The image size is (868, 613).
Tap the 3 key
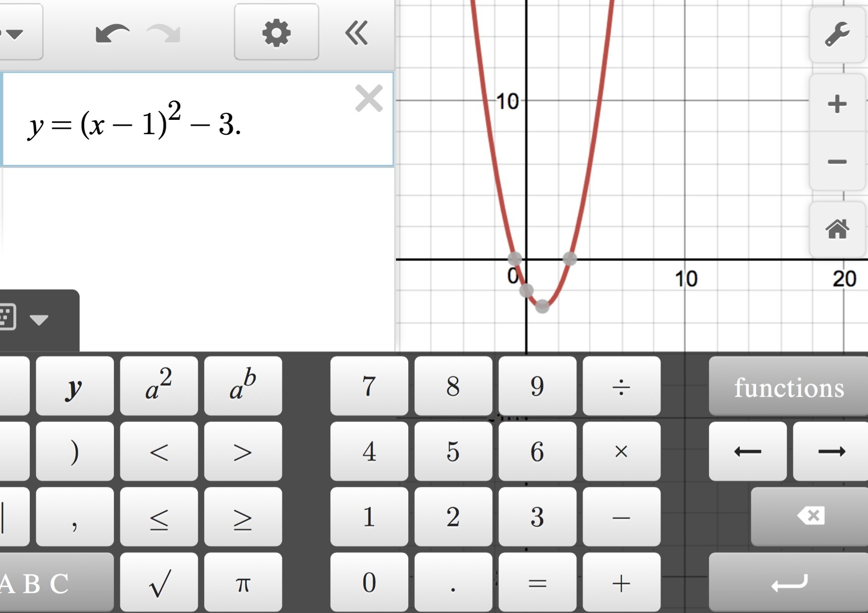pos(538,516)
